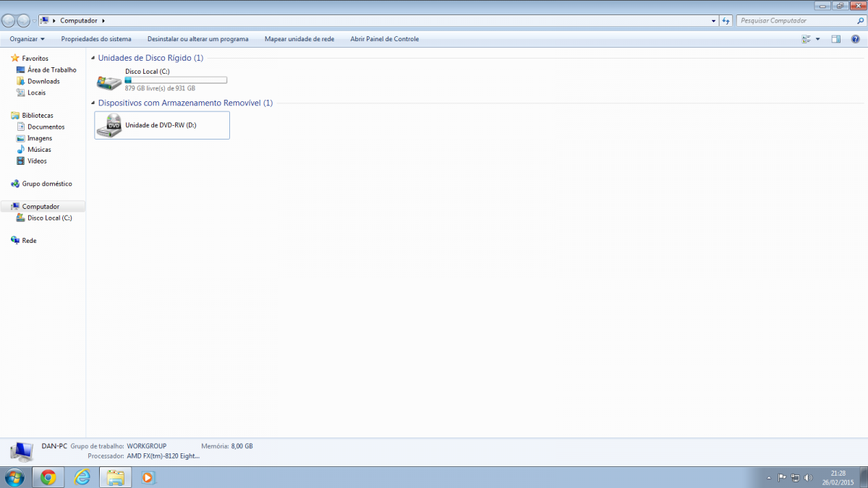Collapse Unidades de Disco Rígido group

[x=93, y=58]
